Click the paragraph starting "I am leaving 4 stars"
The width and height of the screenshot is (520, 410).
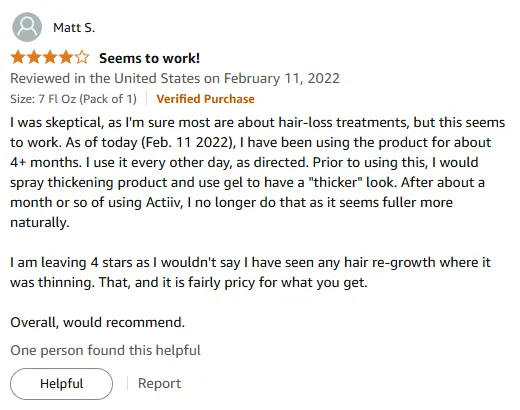click(250, 272)
